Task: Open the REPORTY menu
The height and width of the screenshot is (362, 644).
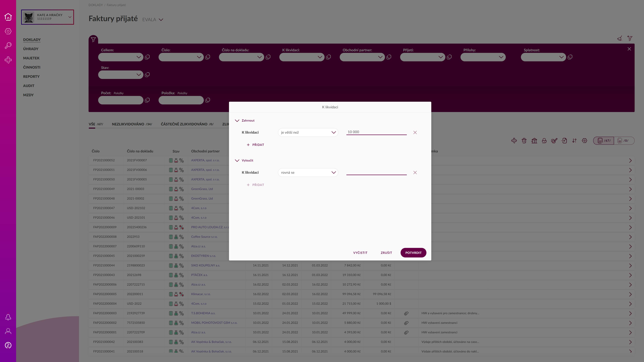Action: point(31,76)
